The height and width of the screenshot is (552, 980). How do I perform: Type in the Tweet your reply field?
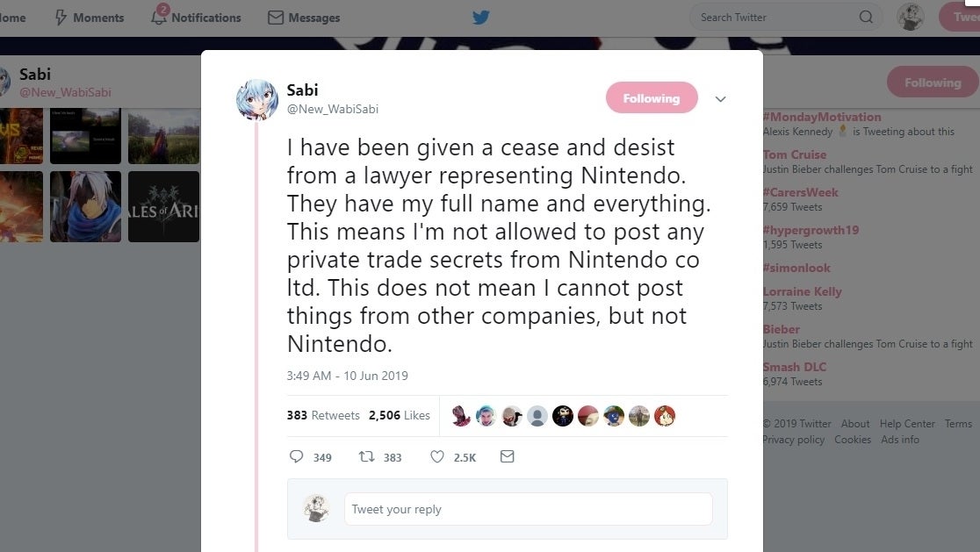click(527, 509)
